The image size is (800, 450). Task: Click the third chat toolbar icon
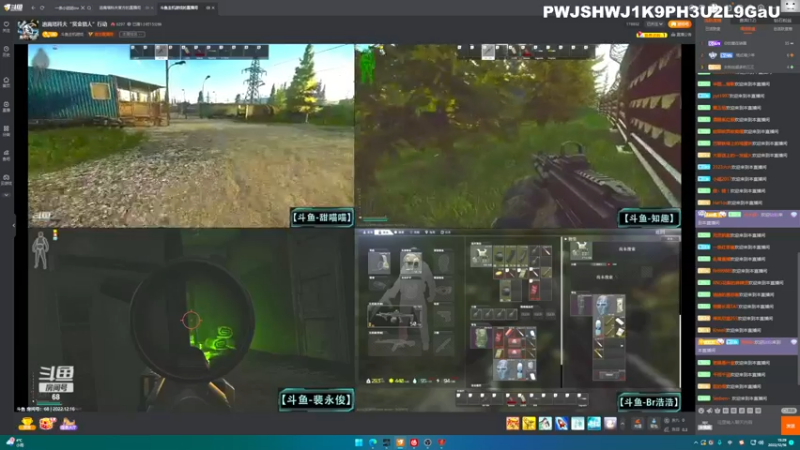718,411
